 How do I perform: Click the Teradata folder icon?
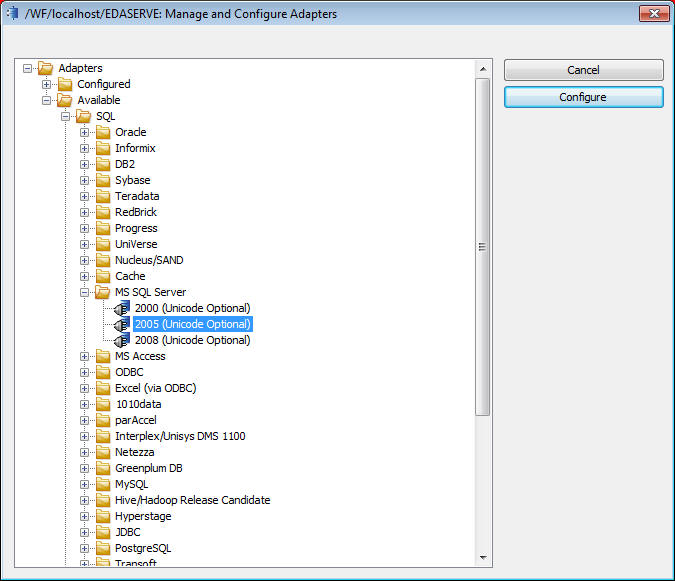(x=103, y=196)
